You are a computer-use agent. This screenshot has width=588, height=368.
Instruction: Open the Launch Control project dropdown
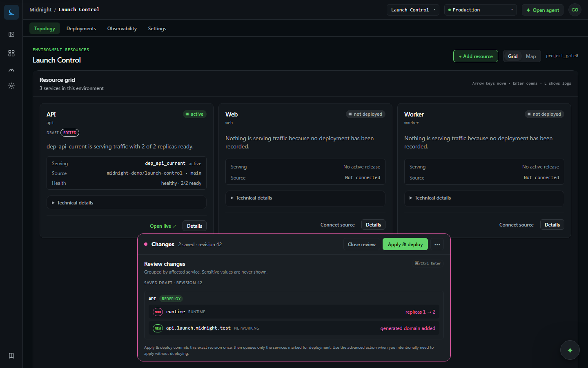413,10
